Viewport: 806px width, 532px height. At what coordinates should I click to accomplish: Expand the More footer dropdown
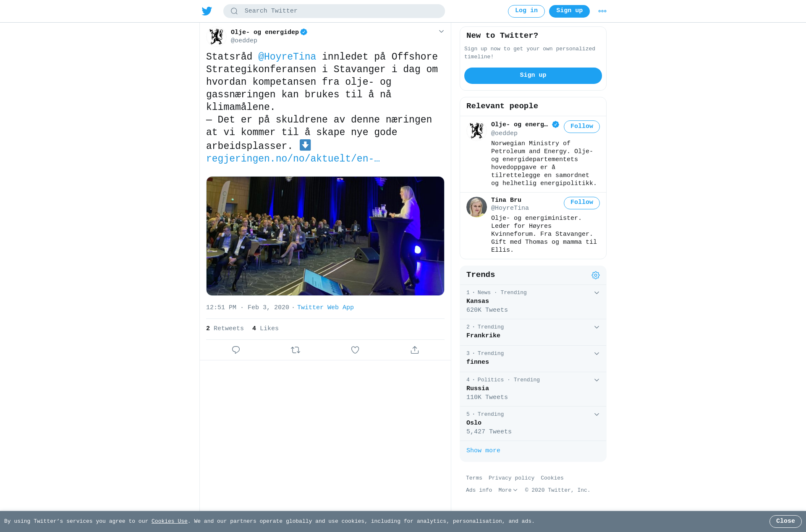point(508,490)
